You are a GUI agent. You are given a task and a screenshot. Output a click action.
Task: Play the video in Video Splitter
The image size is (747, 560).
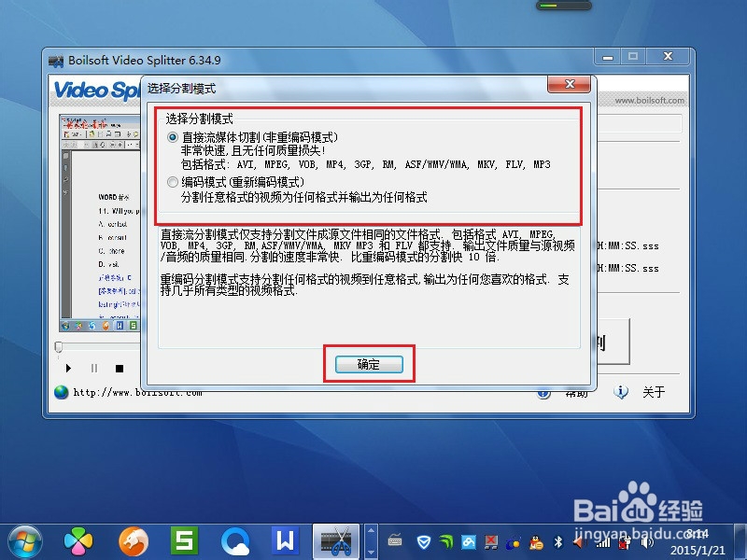click(68, 368)
